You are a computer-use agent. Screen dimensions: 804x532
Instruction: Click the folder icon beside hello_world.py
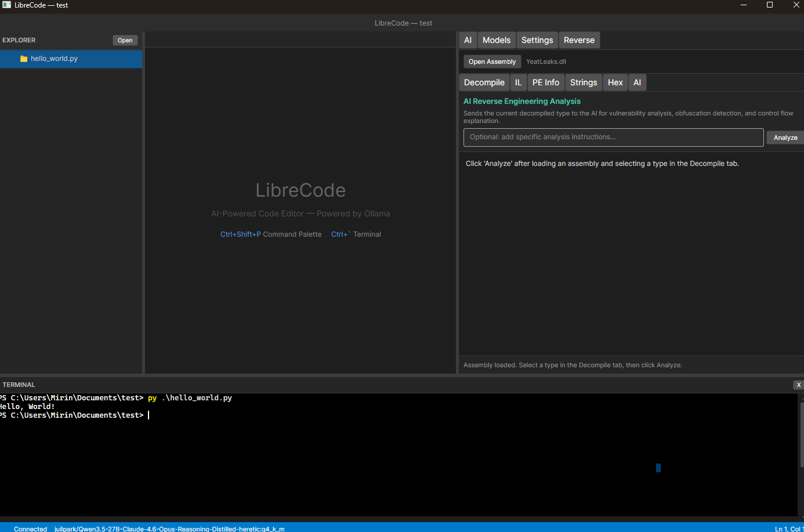pyautogui.click(x=24, y=59)
